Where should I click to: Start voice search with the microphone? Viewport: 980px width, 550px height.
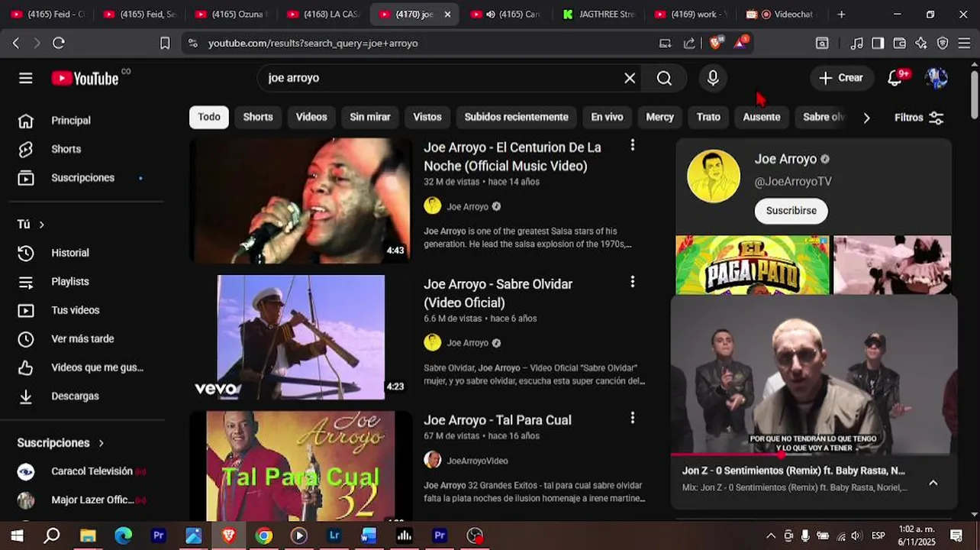pyautogui.click(x=713, y=78)
